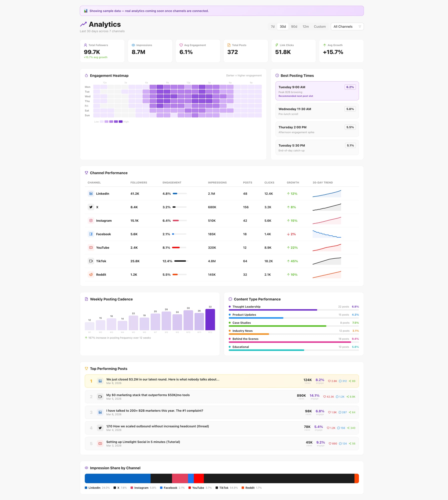
Task: Switch to the 7d time range
Action: [x=272, y=26]
